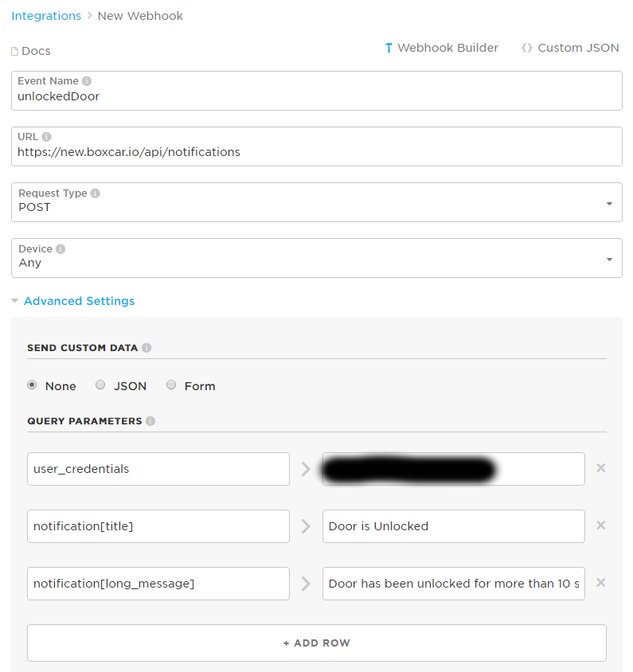Screen dimensions: 633x672
Task: Open the Device dropdown
Action: [x=316, y=259]
